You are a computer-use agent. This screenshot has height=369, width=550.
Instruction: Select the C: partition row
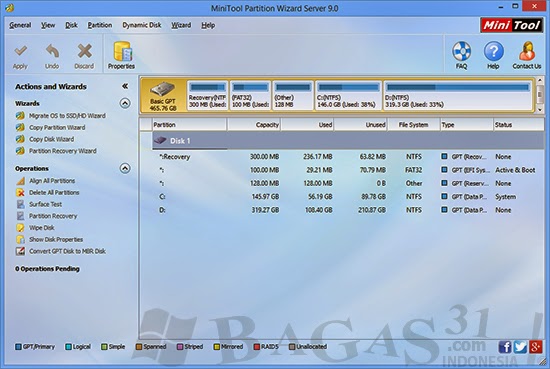[348, 197]
